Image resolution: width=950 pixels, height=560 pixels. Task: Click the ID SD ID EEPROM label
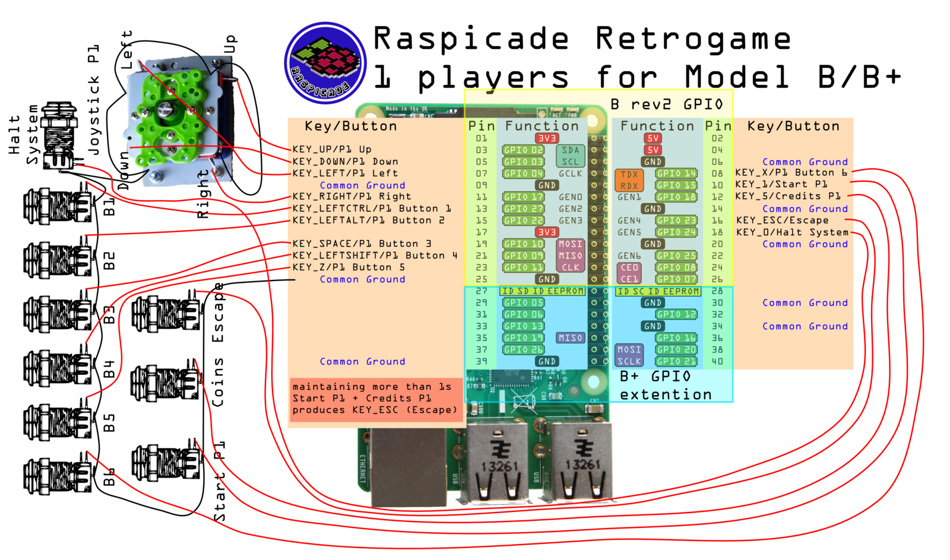click(x=543, y=291)
